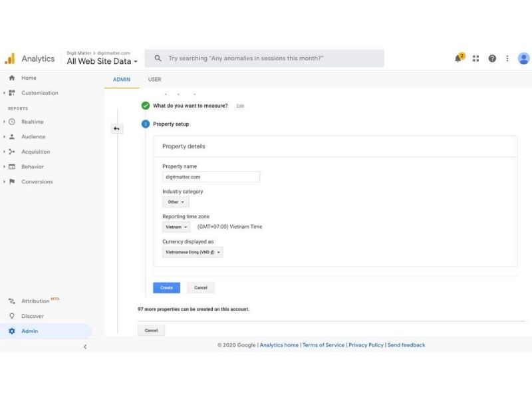Click Cancel next to Create

[201, 287]
